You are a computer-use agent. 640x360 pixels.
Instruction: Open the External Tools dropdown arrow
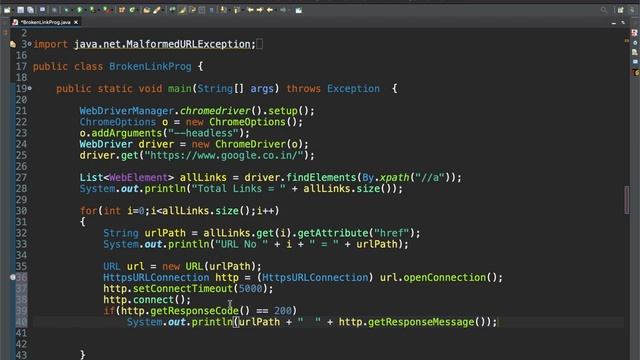[x=112, y=10]
